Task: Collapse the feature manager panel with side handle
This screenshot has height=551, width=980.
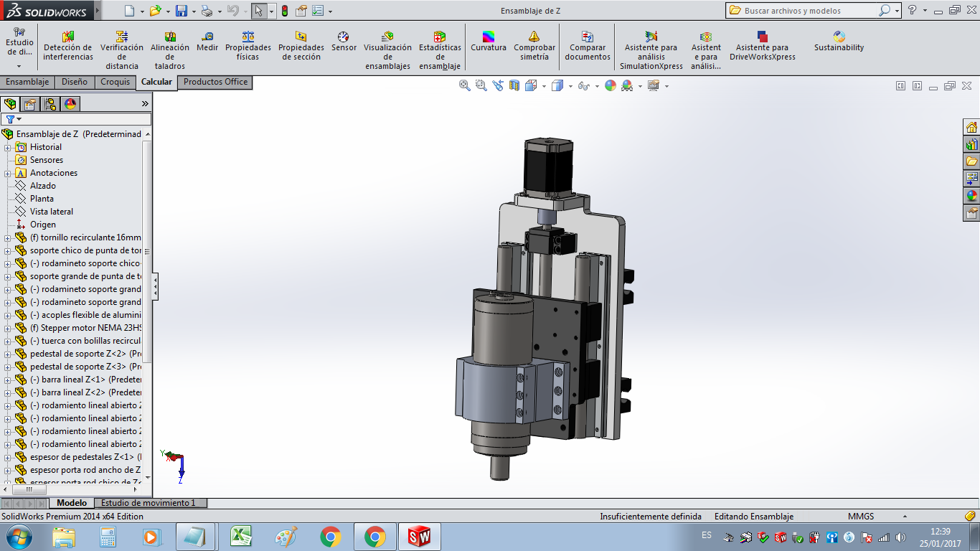Action: (155, 287)
